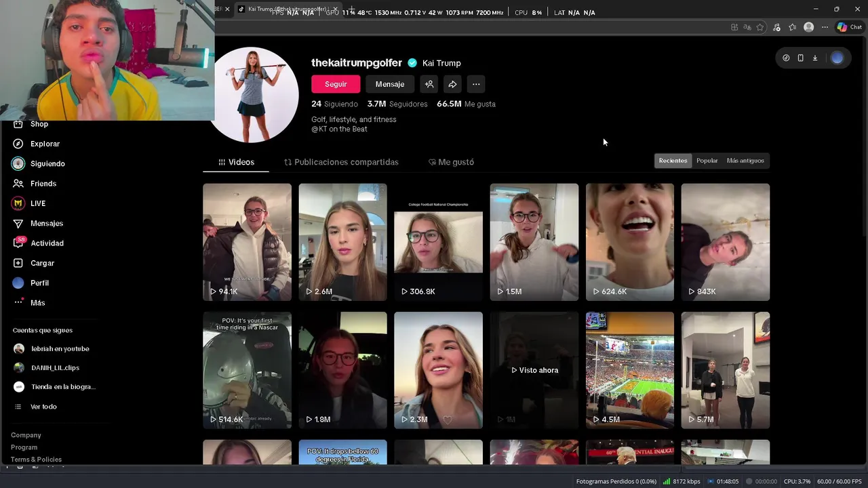Open the stadium video with 4.5M views
868x488 pixels.
coord(630,370)
